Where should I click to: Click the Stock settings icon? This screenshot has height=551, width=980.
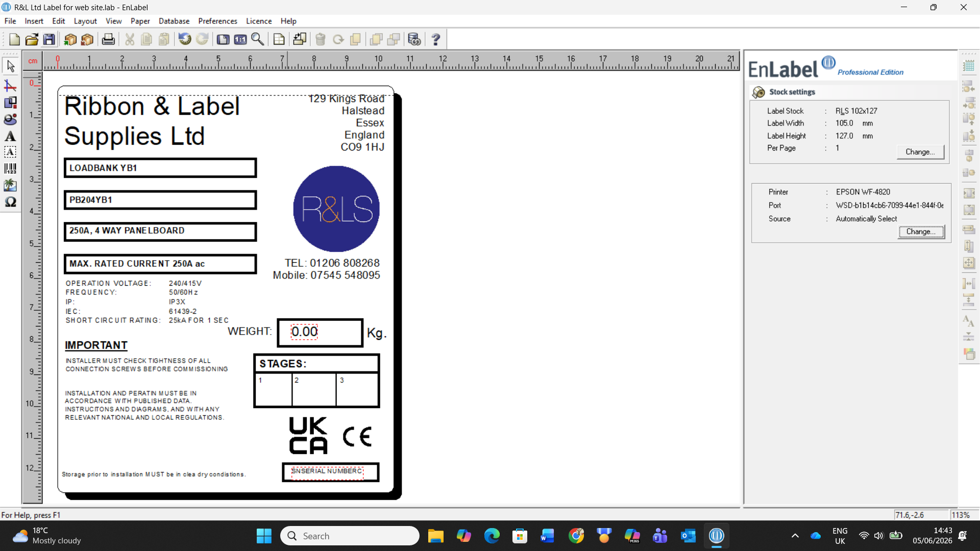pos(758,92)
